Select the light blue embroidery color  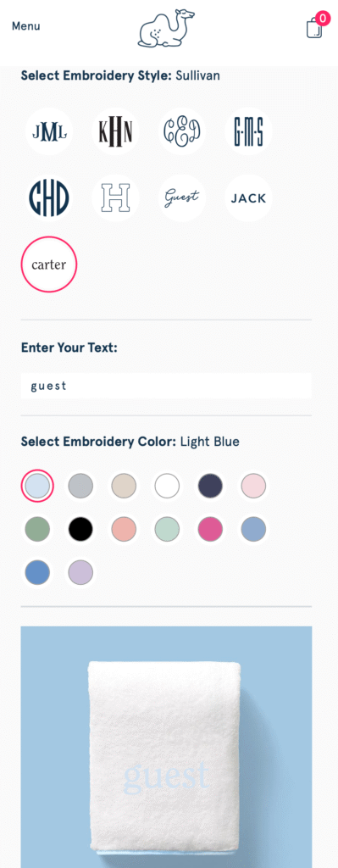coord(37,486)
